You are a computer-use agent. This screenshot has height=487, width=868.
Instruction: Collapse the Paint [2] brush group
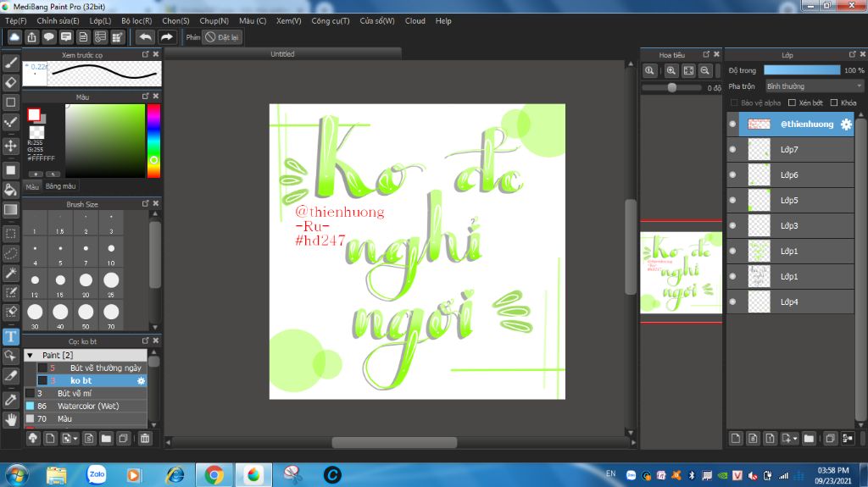point(30,355)
